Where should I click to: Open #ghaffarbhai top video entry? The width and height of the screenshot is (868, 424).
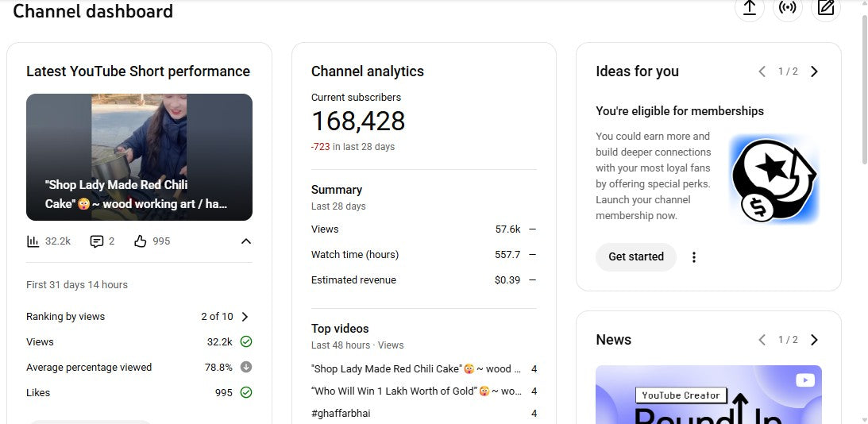pyautogui.click(x=341, y=414)
